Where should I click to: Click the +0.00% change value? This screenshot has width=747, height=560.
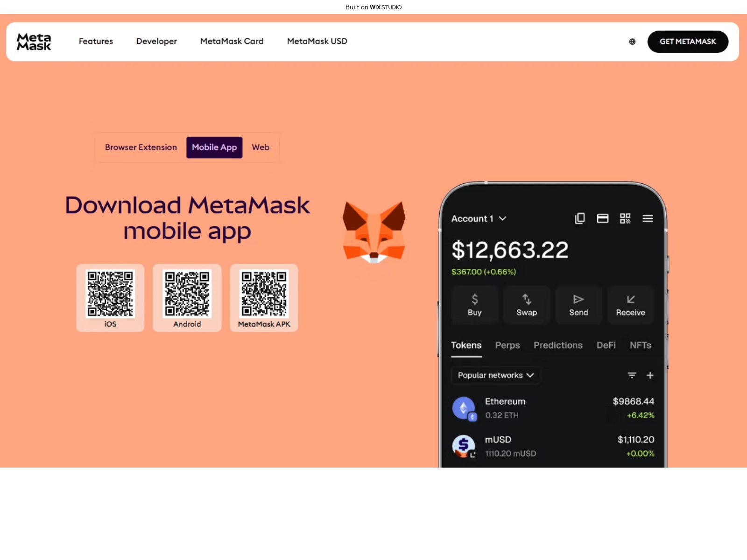[641, 454]
